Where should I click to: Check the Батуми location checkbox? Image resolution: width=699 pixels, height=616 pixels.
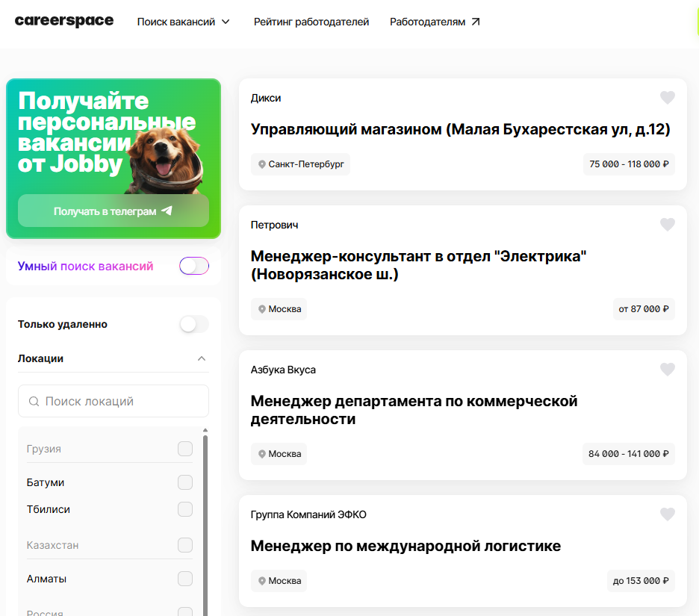(x=185, y=482)
